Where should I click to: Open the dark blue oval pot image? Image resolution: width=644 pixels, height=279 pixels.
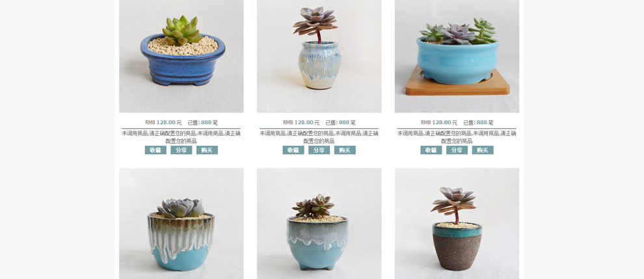pyautogui.click(x=181, y=57)
